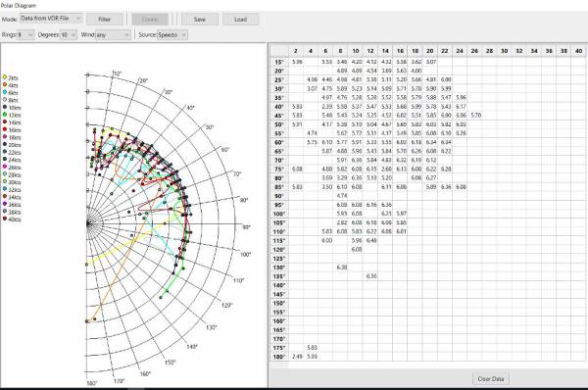Select the 15° row header
The height and width of the screenshot is (390, 588).
279,62
